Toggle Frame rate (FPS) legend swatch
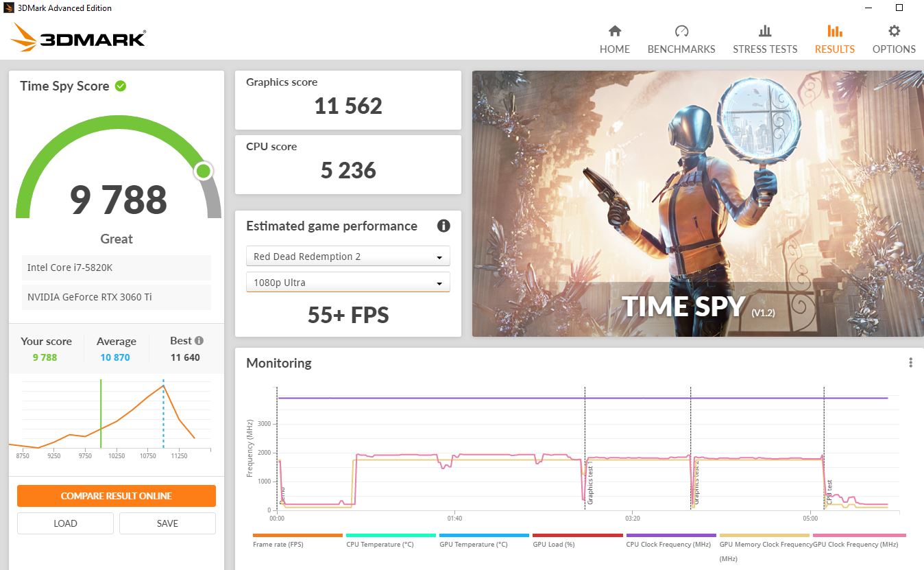The width and height of the screenshot is (924, 570). click(x=297, y=535)
